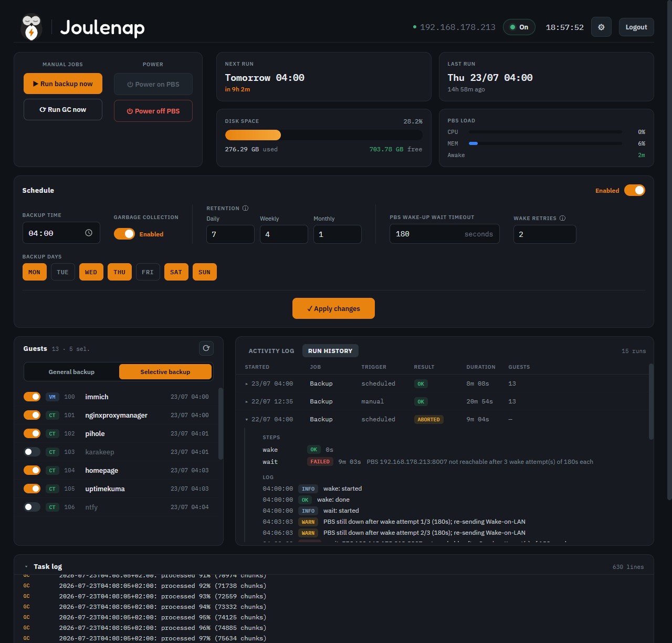Viewport: 672px width, 643px height.
Task: Click Power off PBS
Action: click(x=153, y=111)
